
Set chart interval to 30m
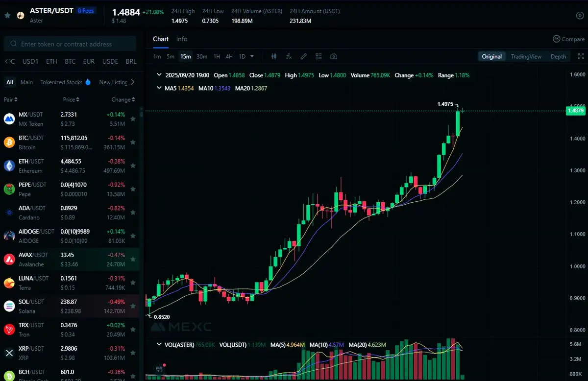point(202,56)
